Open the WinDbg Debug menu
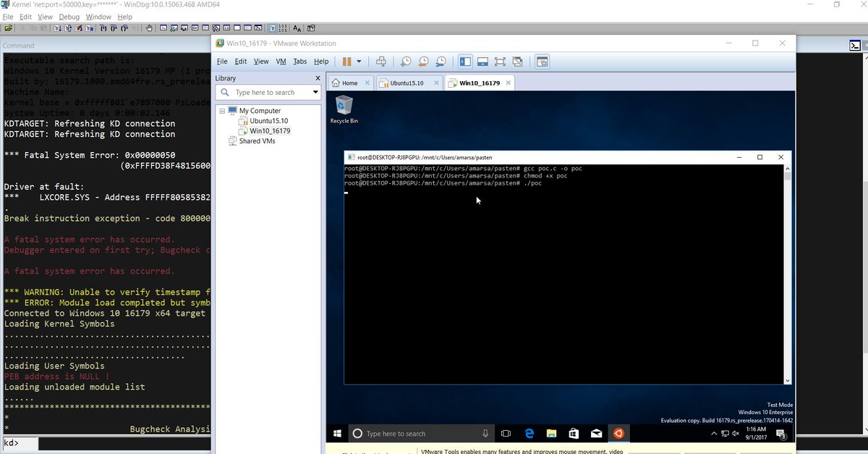Viewport: 868px width, 454px height. click(69, 17)
